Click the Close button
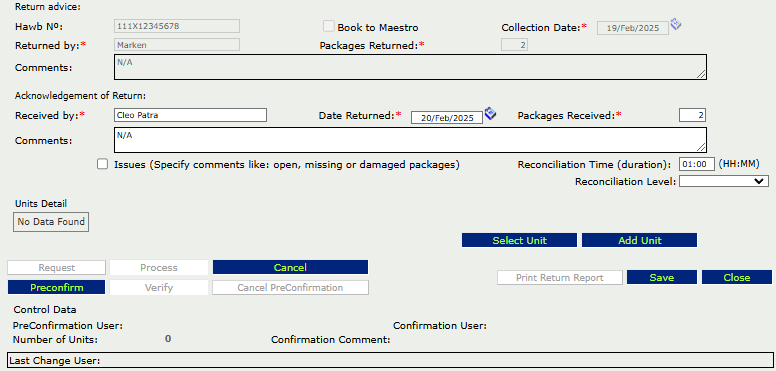This screenshot has width=776, height=371. pos(736,278)
